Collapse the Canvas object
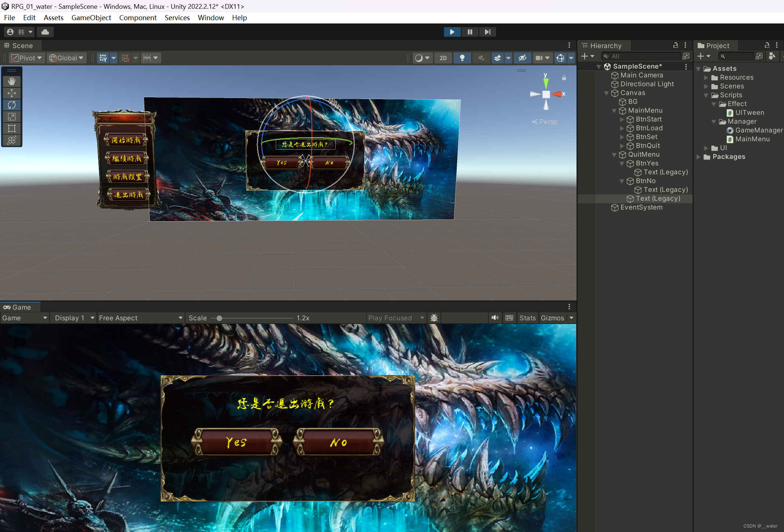 (606, 93)
